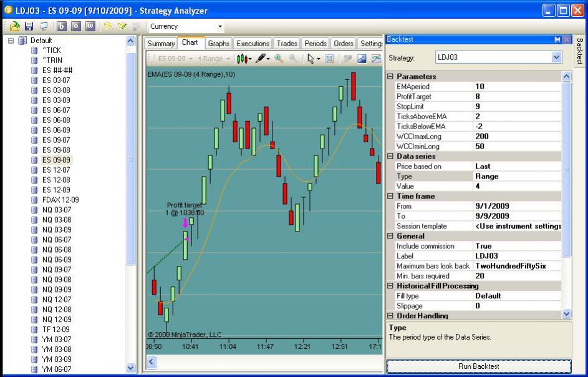Click the Type value Range

517,176
